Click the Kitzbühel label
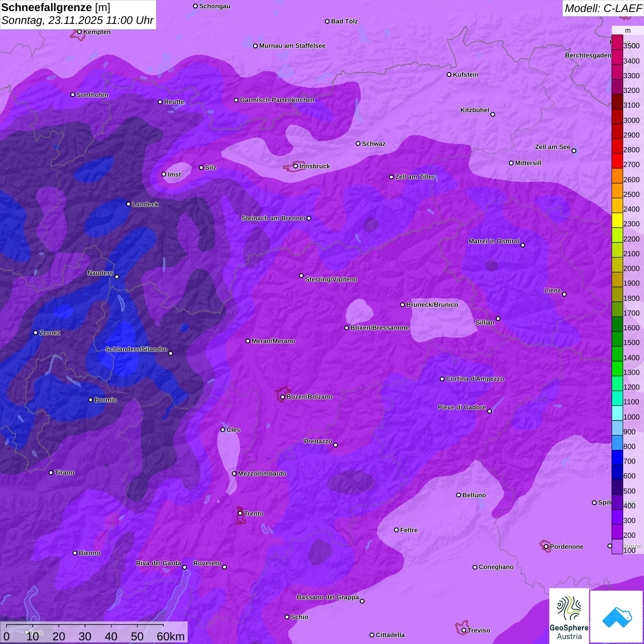This screenshot has height=644, width=644. pyautogui.click(x=475, y=110)
